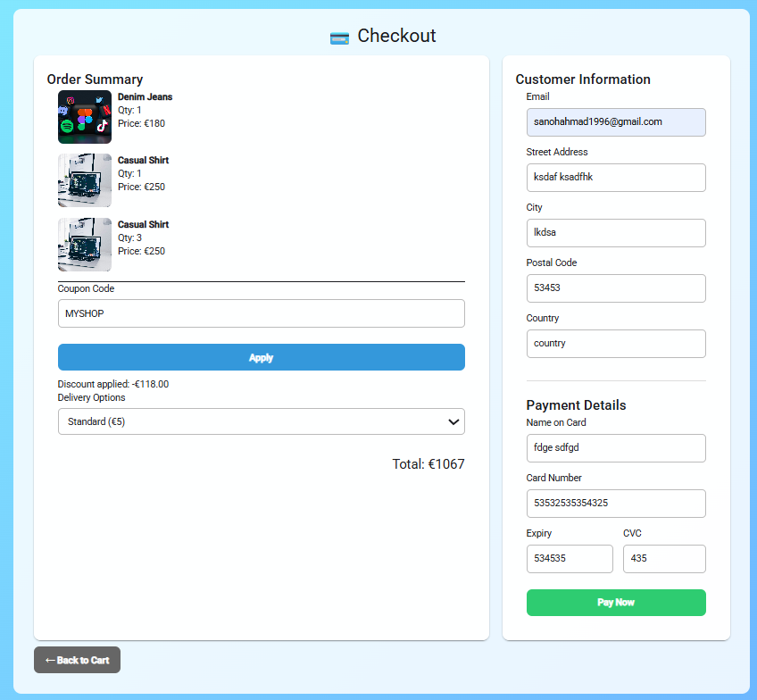
Task: Click the City field showing lkdsa
Action: click(x=616, y=233)
